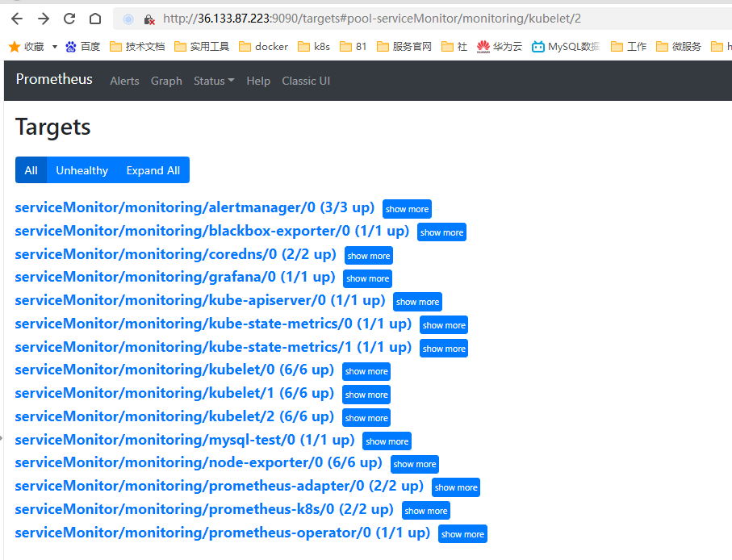This screenshot has height=560, width=732.
Task: Open the browser home page icon
Action: coord(95,19)
